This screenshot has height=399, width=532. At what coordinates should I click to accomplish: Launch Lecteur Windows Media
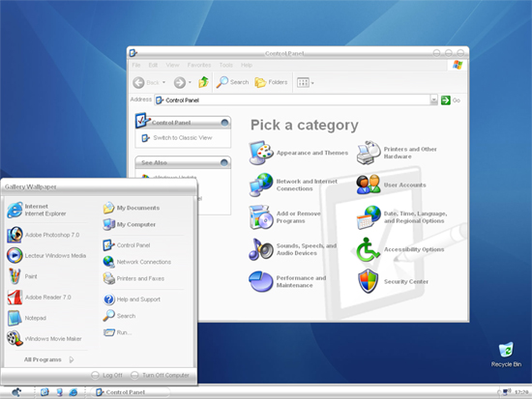(x=47, y=256)
